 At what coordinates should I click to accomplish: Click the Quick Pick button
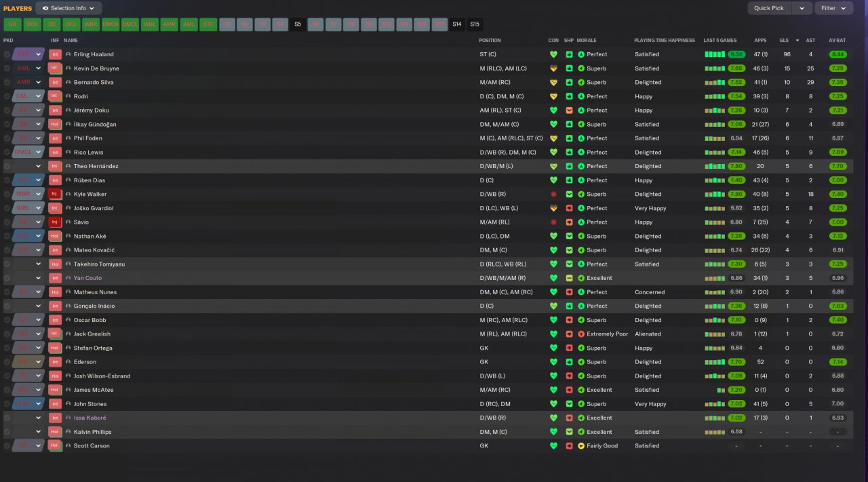(x=770, y=8)
